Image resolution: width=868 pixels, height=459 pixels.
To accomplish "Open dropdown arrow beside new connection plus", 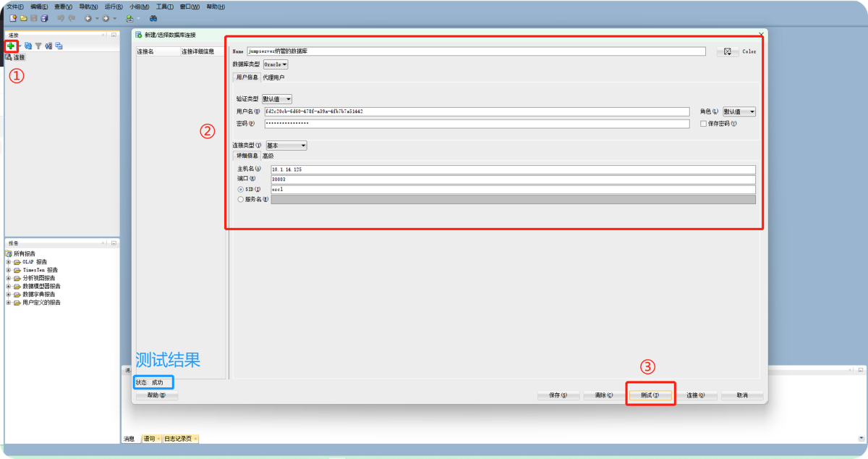I will (x=20, y=46).
